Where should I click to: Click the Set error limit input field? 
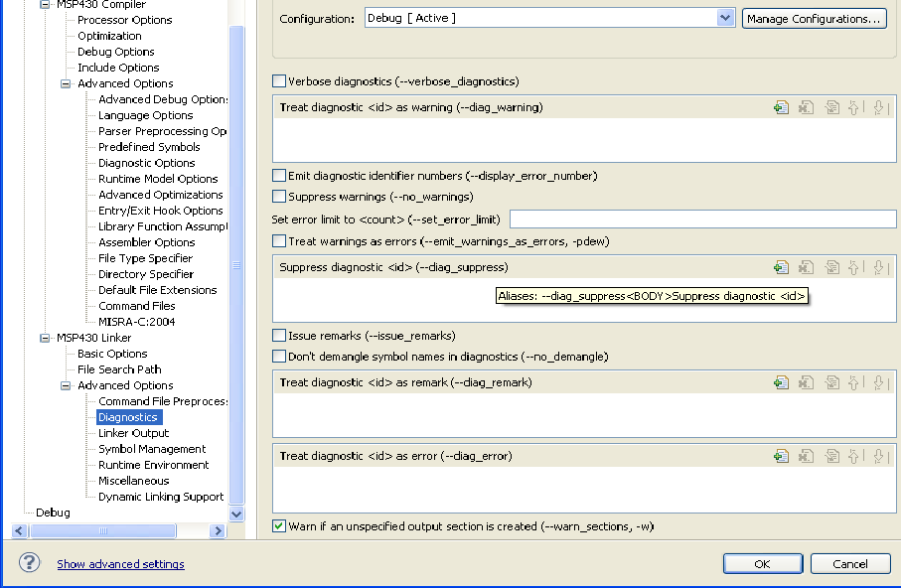[702, 219]
